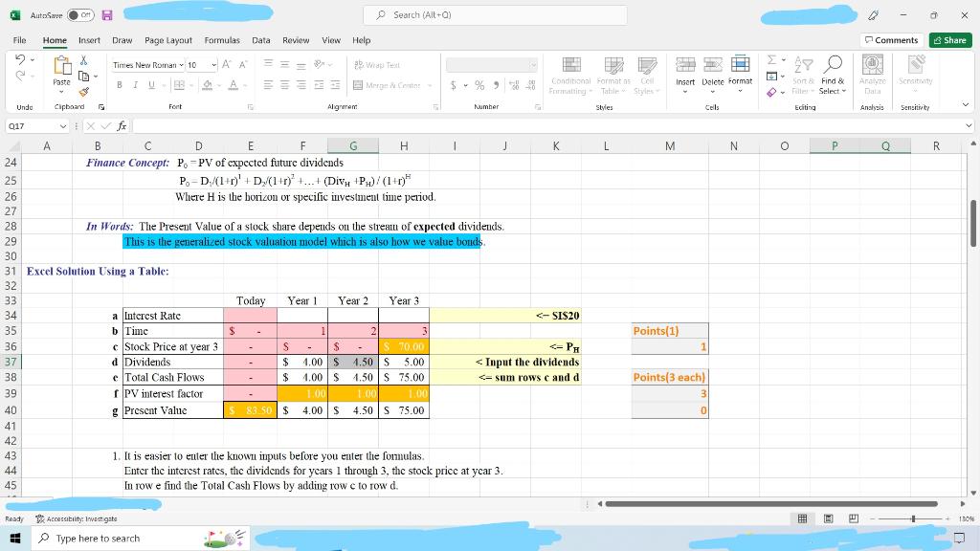This screenshot has width=980, height=551.
Task: Collapse the ribbon with the chevron
Action: click(966, 105)
